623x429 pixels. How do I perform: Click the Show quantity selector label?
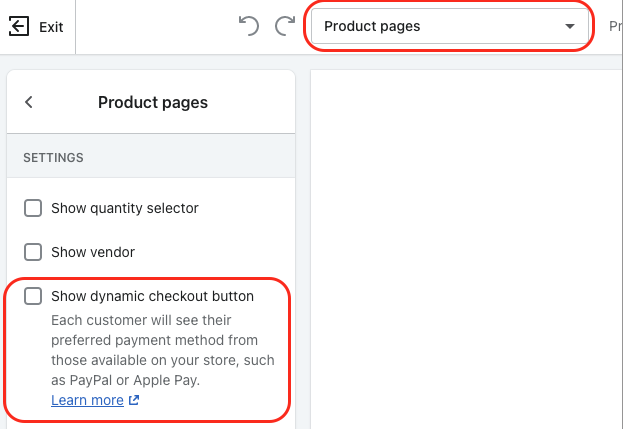coord(125,208)
